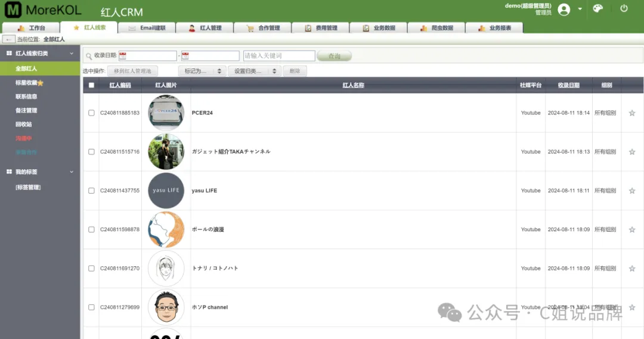
Task: Click the search magnifier icon beside 收录日期
Action: pos(89,56)
